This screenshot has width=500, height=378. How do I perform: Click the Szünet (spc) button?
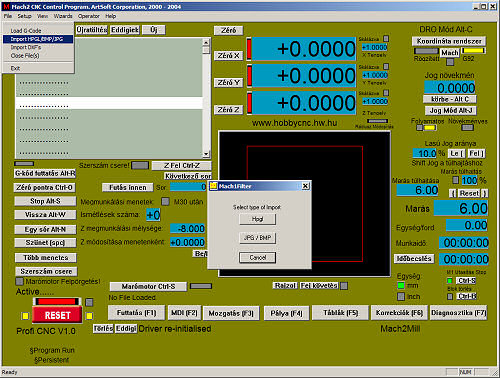tap(45, 243)
